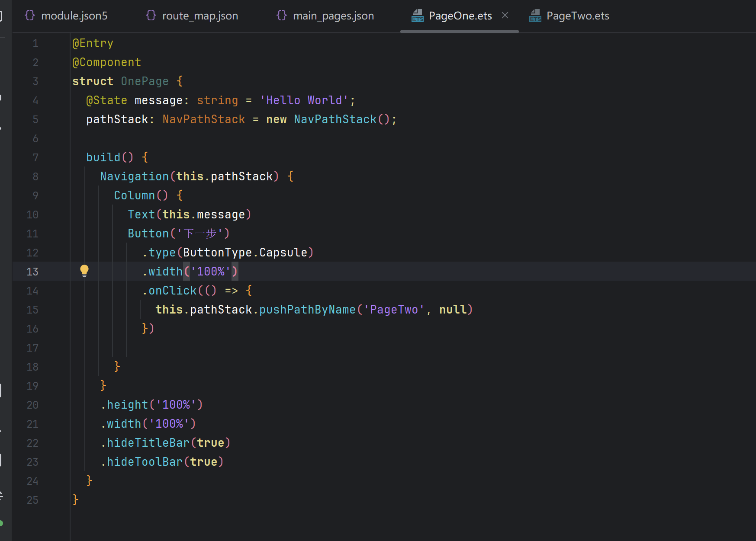Click the ETS file icon on PageOne.ets tab
This screenshot has height=541, width=756.
(x=418, y=16)
